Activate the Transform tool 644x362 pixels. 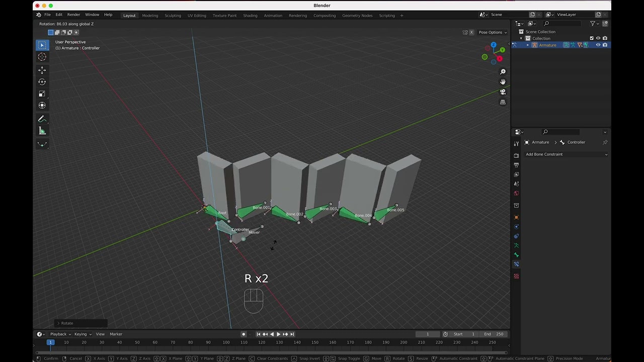pyautogui.click(x=42, y=105)
